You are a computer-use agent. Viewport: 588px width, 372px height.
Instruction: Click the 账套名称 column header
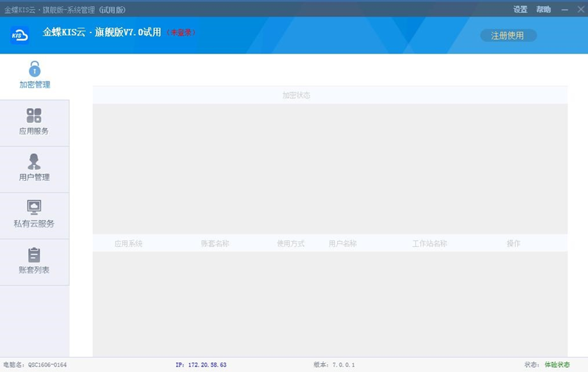pos(215,243)
